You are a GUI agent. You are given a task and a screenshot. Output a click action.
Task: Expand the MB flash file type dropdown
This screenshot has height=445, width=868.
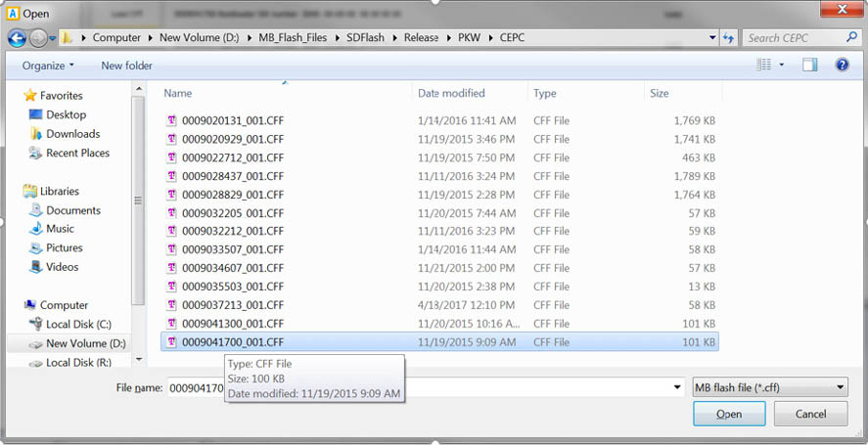[x=769, y=388]
